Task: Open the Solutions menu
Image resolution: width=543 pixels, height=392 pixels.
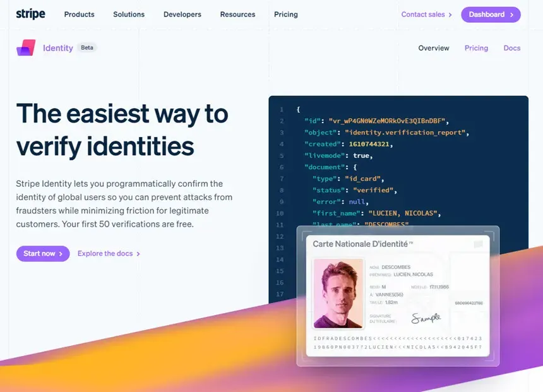Action: coord(129,15)
